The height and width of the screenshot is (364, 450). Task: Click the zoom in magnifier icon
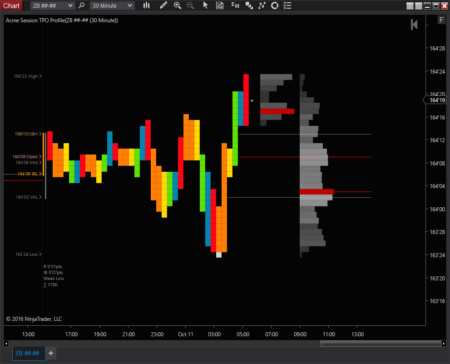coord(177,5)
